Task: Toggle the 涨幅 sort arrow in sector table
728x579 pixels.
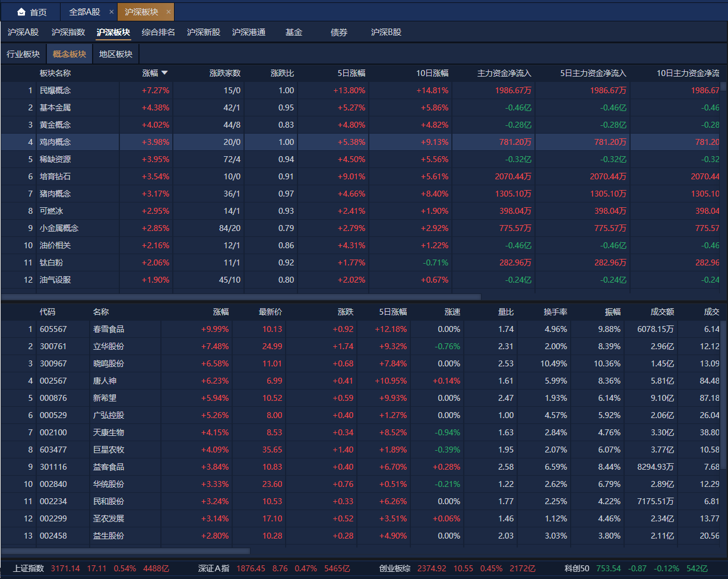Action: 164,73
